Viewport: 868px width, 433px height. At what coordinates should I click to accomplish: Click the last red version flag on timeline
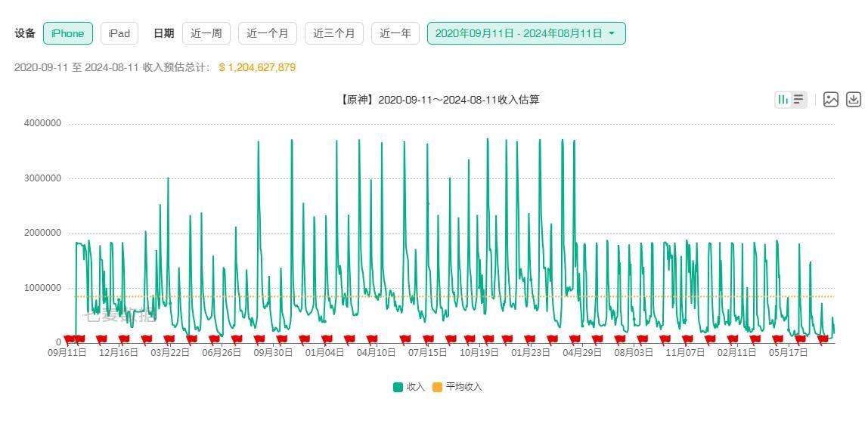[823, 339]
